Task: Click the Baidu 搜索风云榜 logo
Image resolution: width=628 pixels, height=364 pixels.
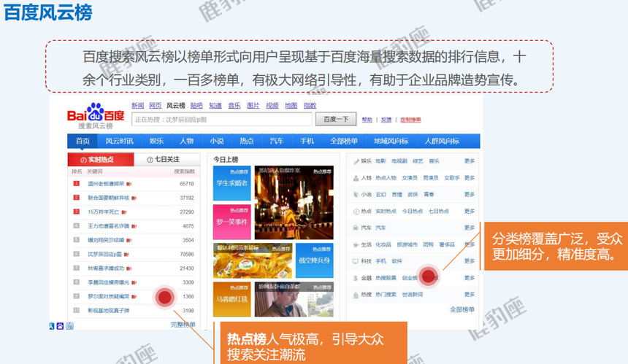Action: tap(96, 115)
